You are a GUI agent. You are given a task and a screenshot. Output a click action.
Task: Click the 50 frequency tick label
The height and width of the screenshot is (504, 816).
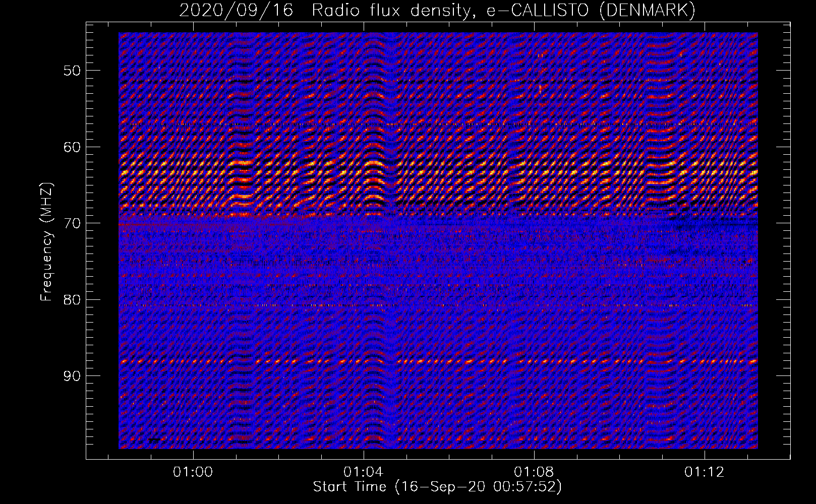pyautogui.click(x=72, y=70)
